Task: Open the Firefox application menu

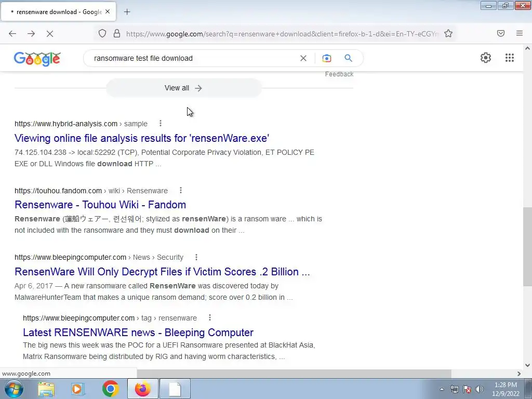Action: tap(520, 33)
